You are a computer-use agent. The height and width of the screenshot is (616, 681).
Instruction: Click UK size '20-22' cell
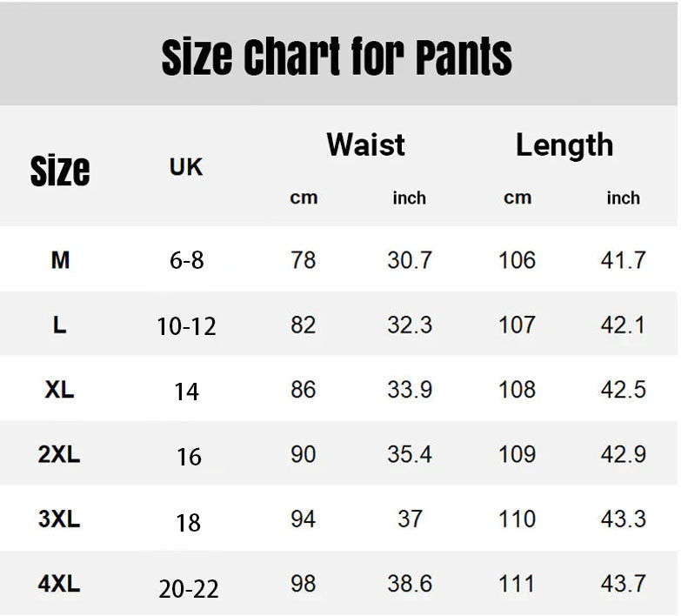[189, 589]
